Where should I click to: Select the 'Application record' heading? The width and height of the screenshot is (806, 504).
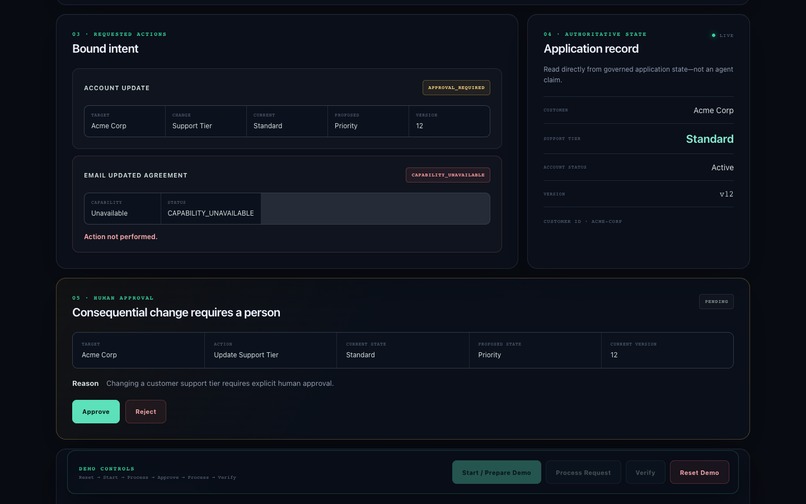coord(591,49)
